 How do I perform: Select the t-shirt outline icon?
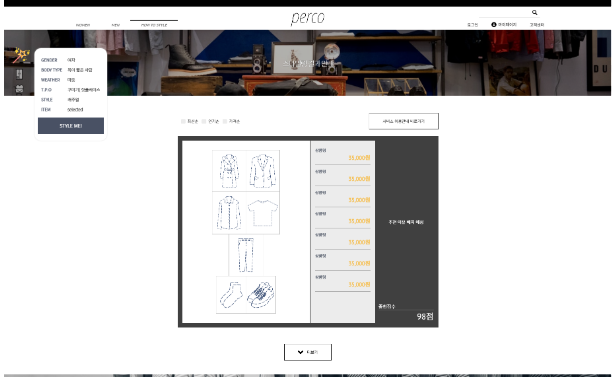click(x=263, y=213)
